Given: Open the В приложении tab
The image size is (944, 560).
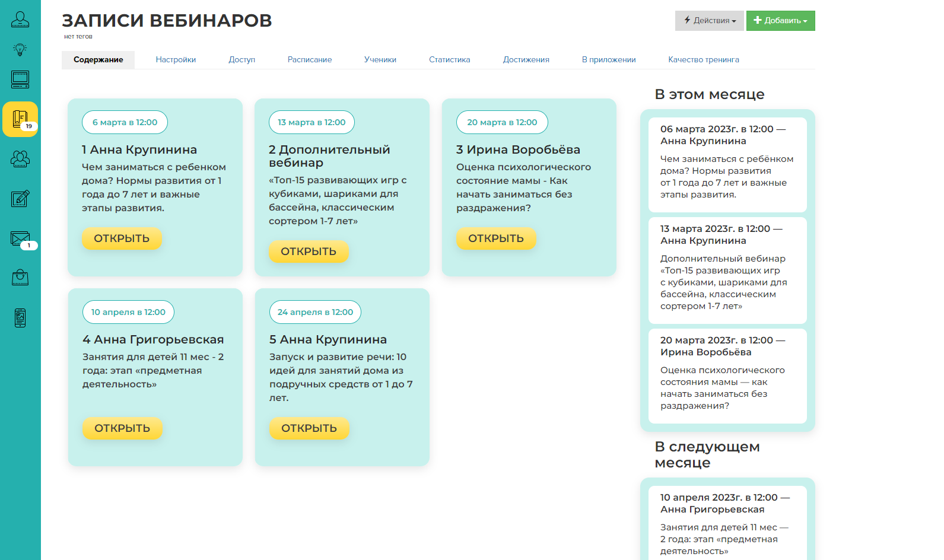Looking at the screenshot, I should click(609, 60).
